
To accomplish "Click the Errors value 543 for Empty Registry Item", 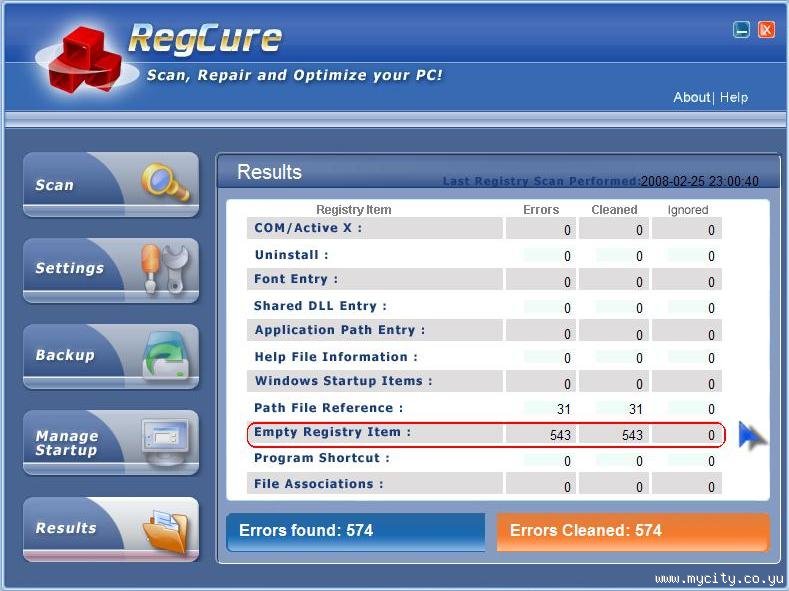I will (560, 435).
